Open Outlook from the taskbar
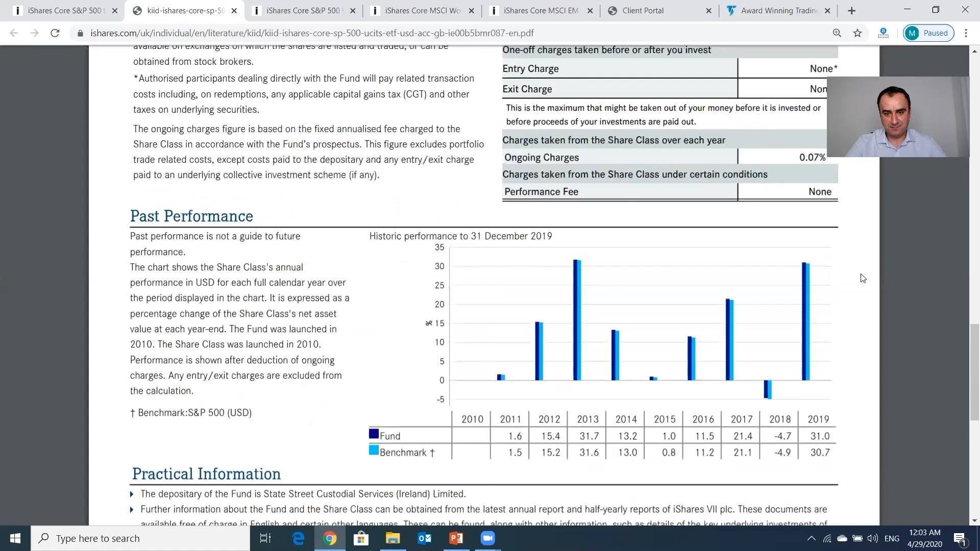Image resolution: width=980 pixels, height=551 pixels. tap(424, 538)
